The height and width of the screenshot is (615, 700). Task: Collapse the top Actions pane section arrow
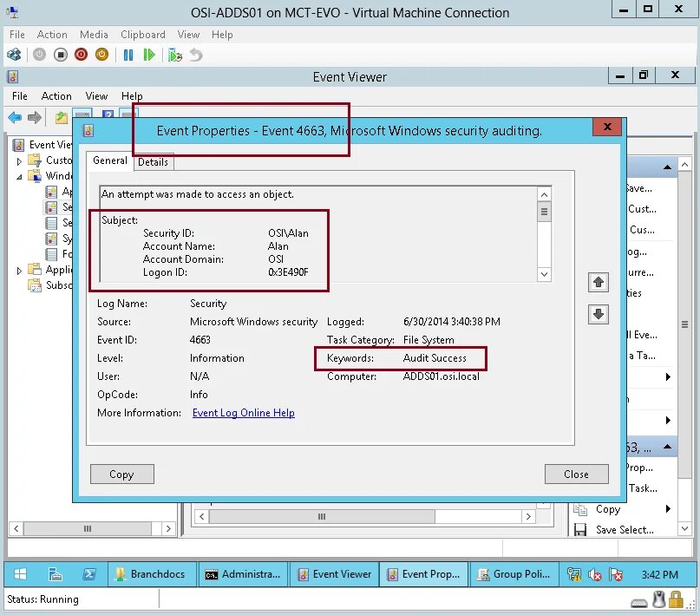tap(667, 167)
